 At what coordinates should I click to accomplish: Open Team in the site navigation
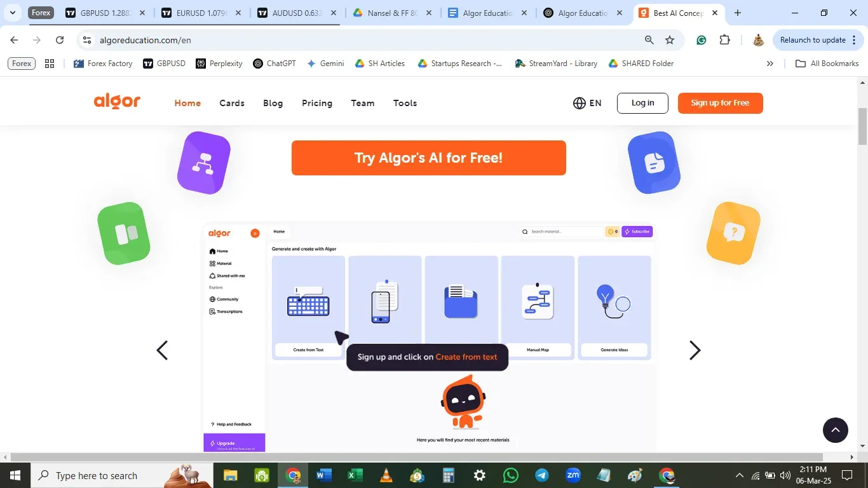pyautogui.click(x=363, y=103)
